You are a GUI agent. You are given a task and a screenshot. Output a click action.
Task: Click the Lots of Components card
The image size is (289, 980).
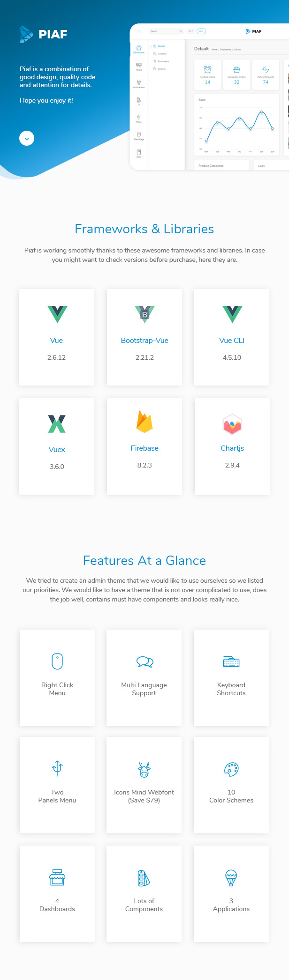point(144,894)
